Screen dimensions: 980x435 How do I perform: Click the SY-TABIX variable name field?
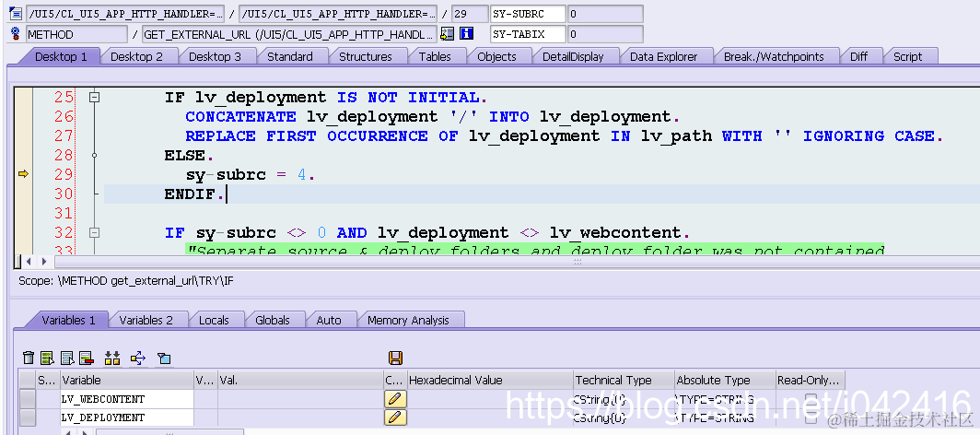coord(528,34)
